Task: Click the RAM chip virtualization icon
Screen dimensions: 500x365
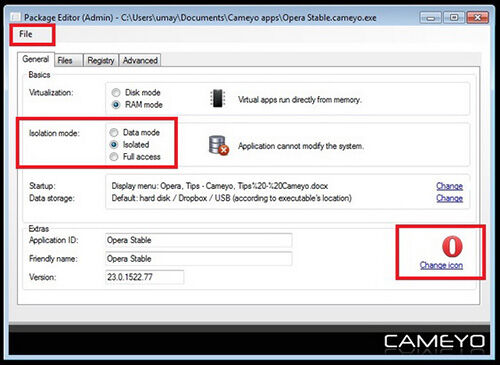Action: (x=218, y=98)
